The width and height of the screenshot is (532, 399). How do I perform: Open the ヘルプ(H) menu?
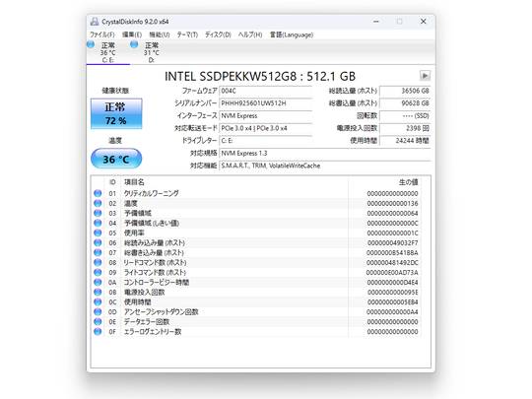(250, 34)
